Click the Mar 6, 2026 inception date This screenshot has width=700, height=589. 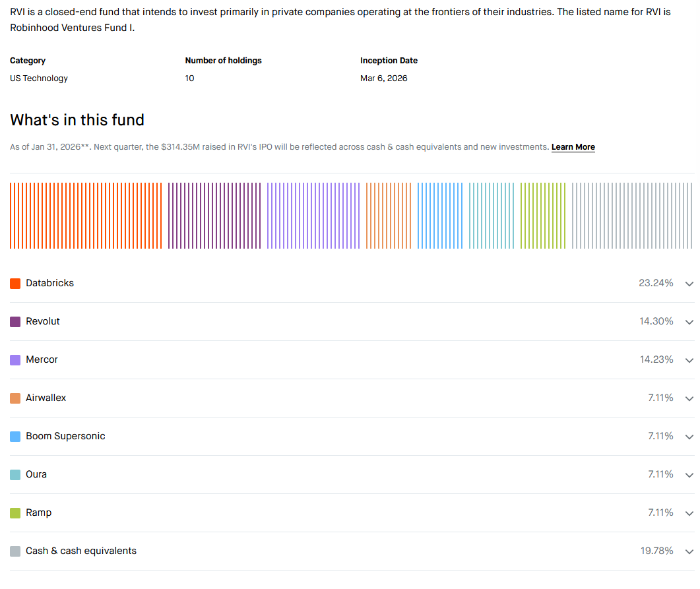[384, 78]
